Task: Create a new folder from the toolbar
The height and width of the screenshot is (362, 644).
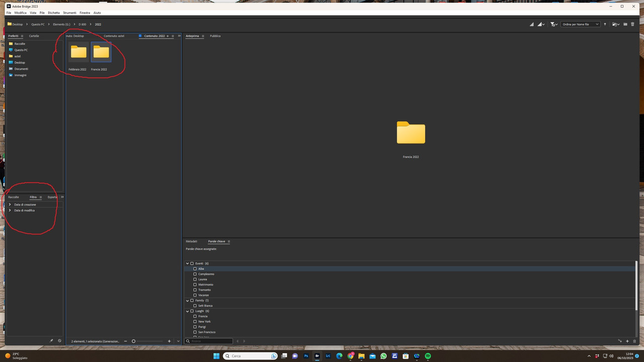Action: (625, 24)
